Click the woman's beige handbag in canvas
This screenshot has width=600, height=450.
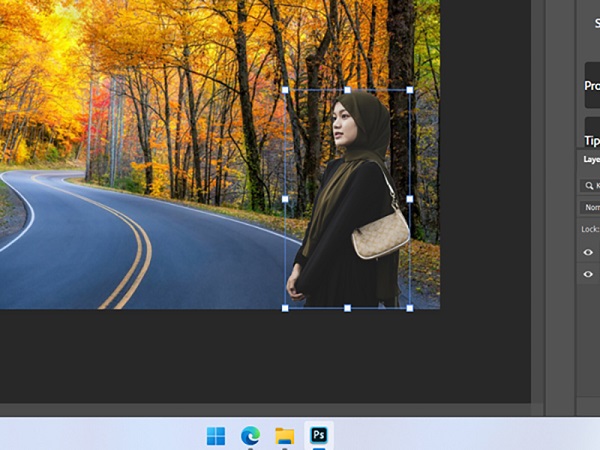(380, 235)
